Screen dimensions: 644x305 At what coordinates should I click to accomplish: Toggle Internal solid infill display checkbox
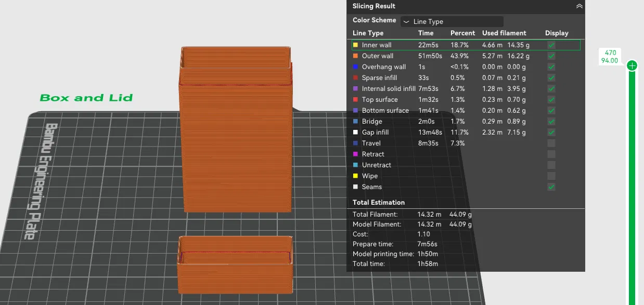pos(551,89)
